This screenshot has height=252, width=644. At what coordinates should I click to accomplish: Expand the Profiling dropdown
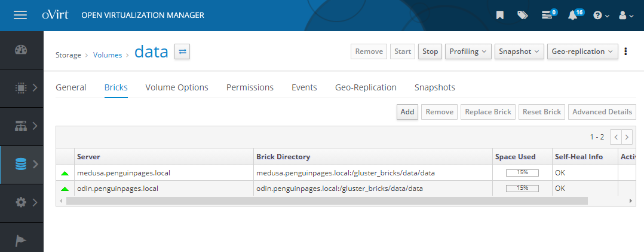468,51
